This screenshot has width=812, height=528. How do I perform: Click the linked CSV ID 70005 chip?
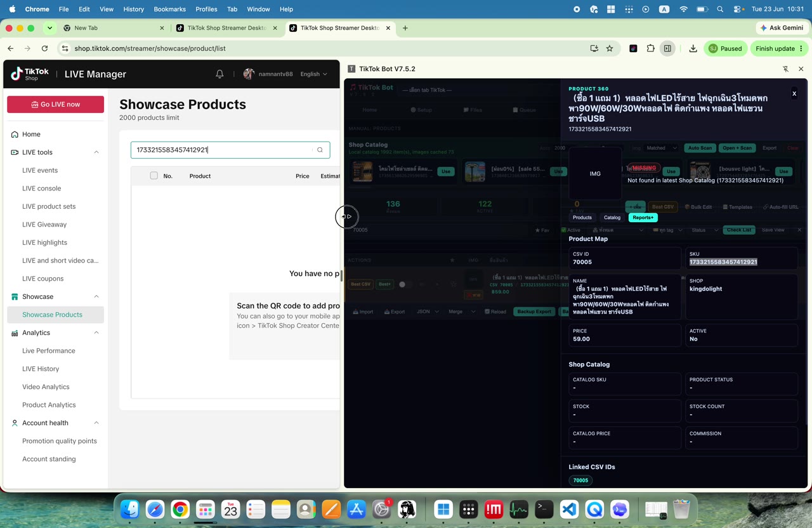click(x=580, y=480)
